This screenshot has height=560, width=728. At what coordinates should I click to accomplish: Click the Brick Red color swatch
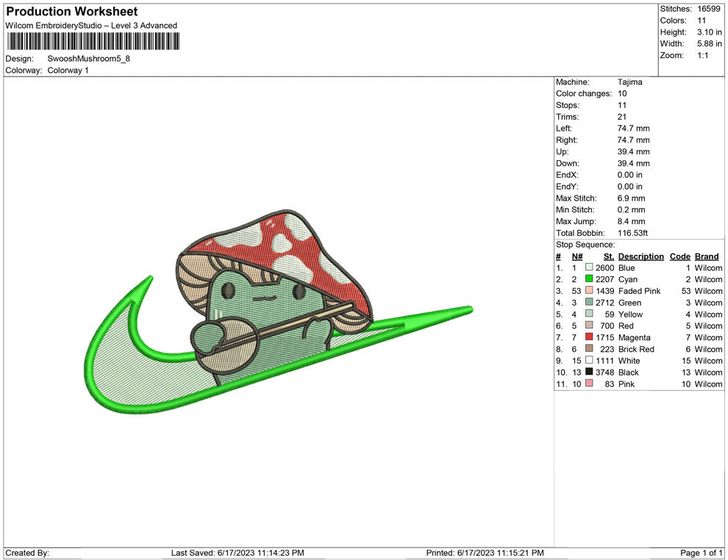[589, 348]
